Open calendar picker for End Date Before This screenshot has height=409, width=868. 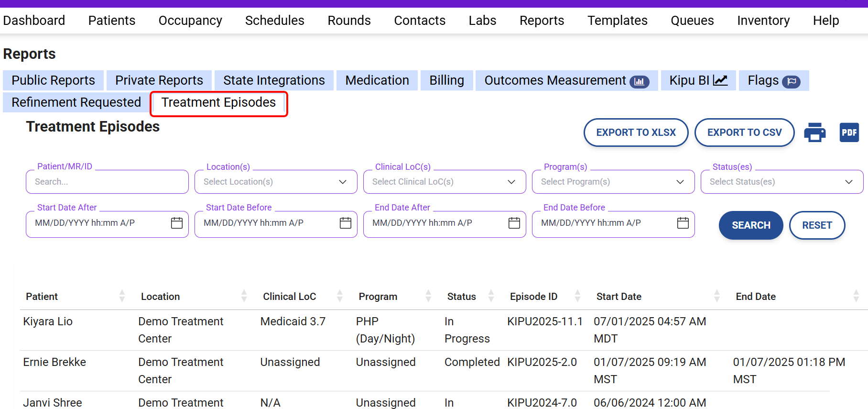(683, 223)
